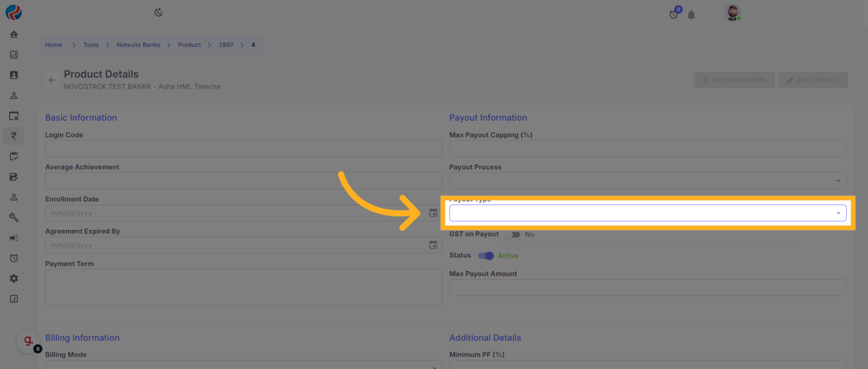Click the Add Validation button
Screen dimensions: 868x369
734,80
